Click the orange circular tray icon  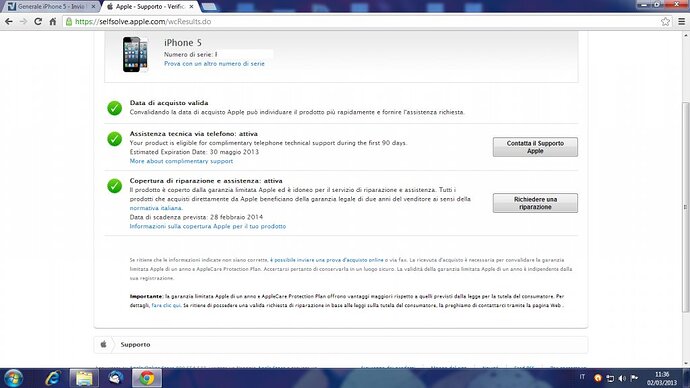coord(598,378)
